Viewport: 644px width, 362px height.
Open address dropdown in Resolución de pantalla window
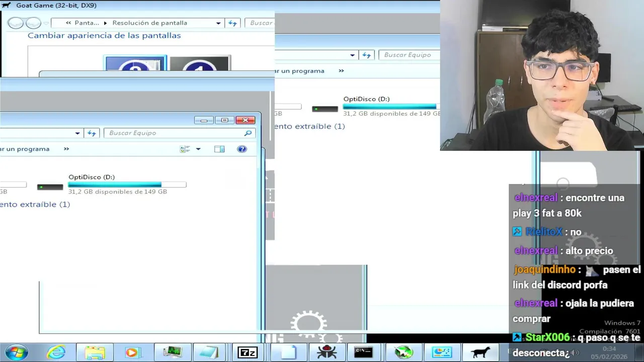click(x=218, y=23)
